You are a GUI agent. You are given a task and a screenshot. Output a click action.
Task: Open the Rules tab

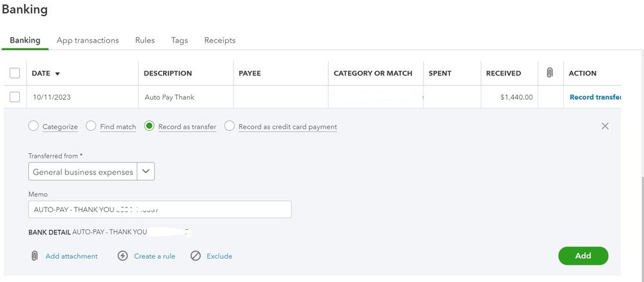tap(145, 40)
